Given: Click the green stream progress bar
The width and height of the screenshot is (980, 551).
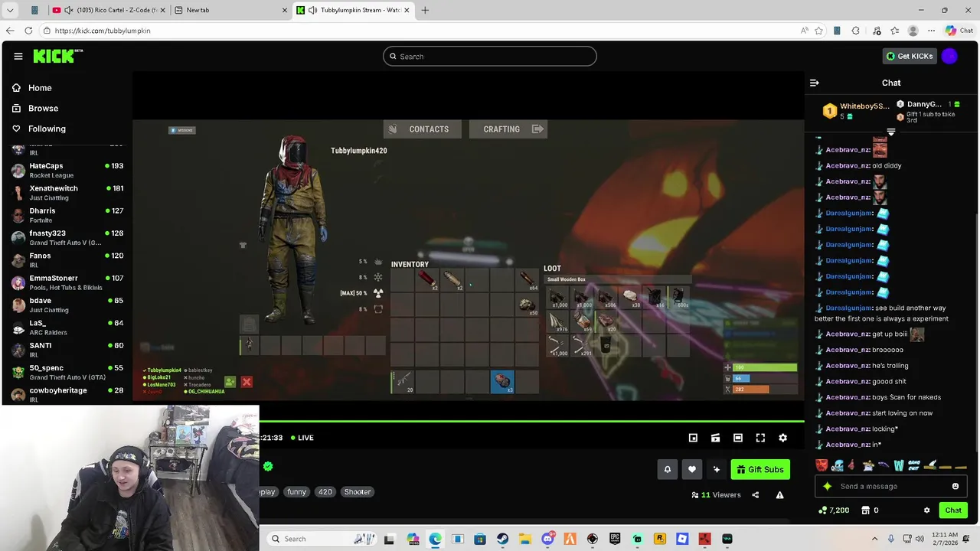Looking at the screenshot, I should 531,421.
